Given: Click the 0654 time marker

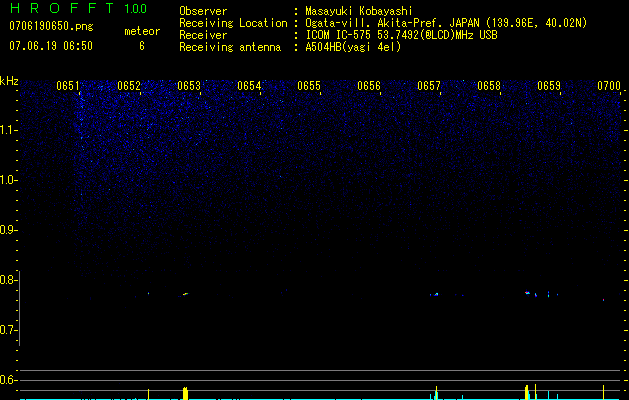Looking at the screenshot, I should coord(249,86).
